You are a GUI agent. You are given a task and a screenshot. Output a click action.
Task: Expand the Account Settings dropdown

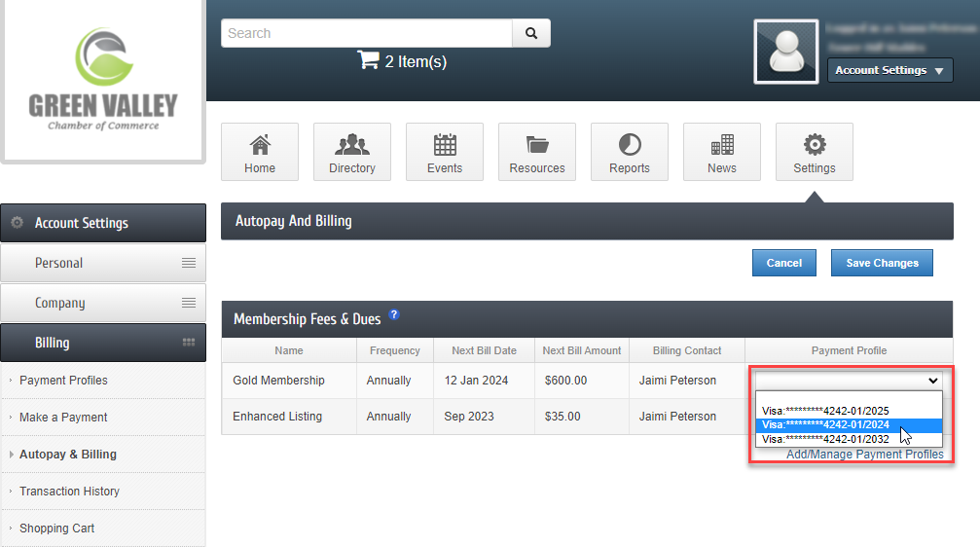889,70
